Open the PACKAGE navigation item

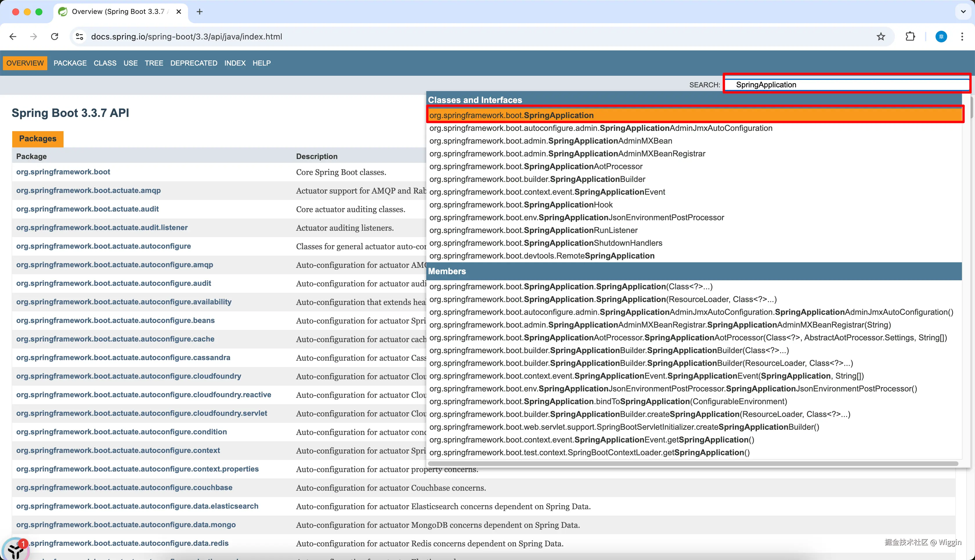point(70,63)
